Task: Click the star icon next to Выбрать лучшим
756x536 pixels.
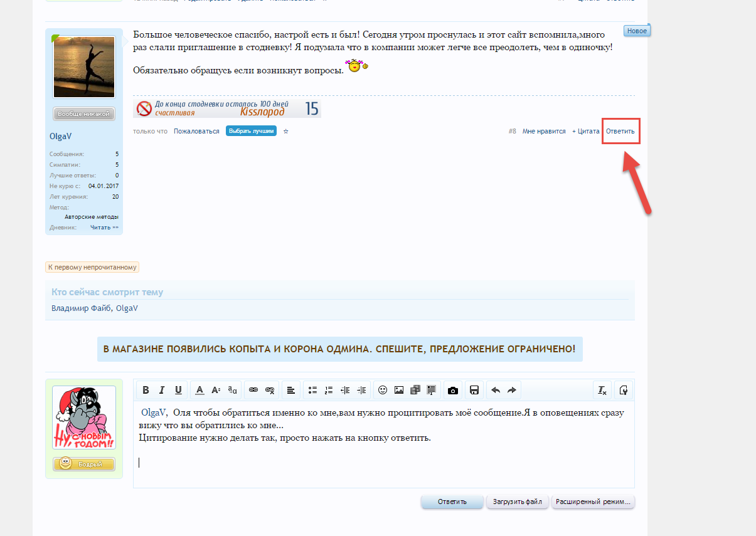Action: [x=286, y=132]
